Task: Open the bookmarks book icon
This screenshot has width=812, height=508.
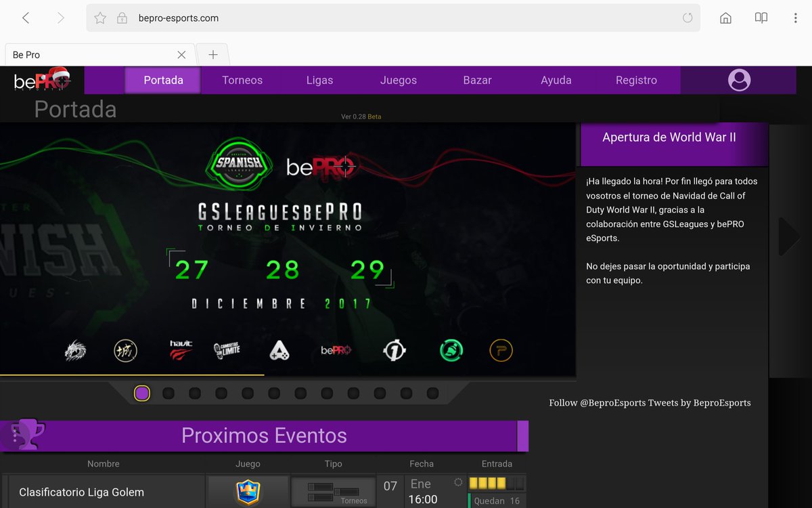Action: coord(761,18)
